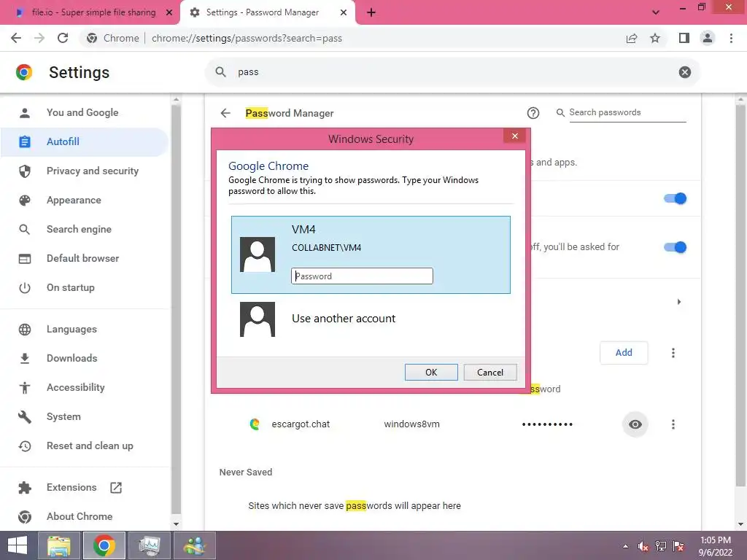Select Use another account option
Screen dimensions: 747x560
coord(371,319)
